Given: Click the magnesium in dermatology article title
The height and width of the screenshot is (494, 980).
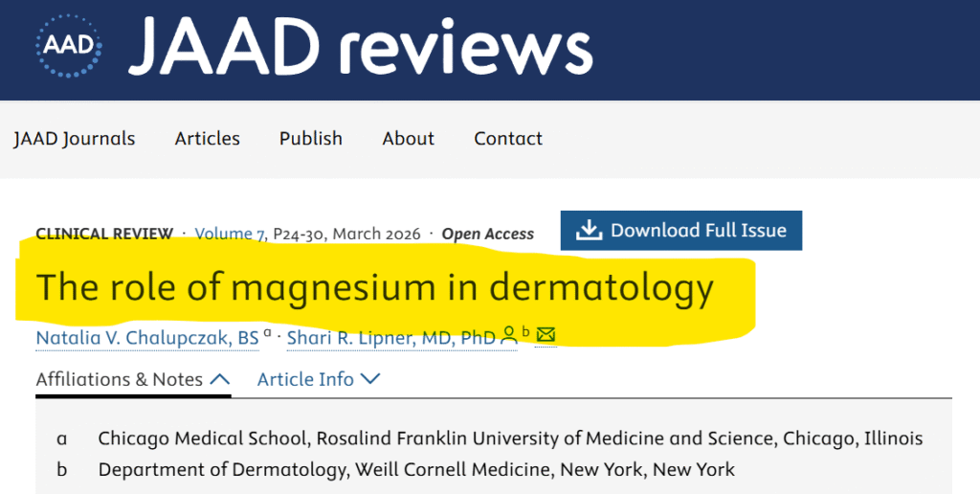Looking at the screenshot, I should pyautogui.click(x=375, y=287).
